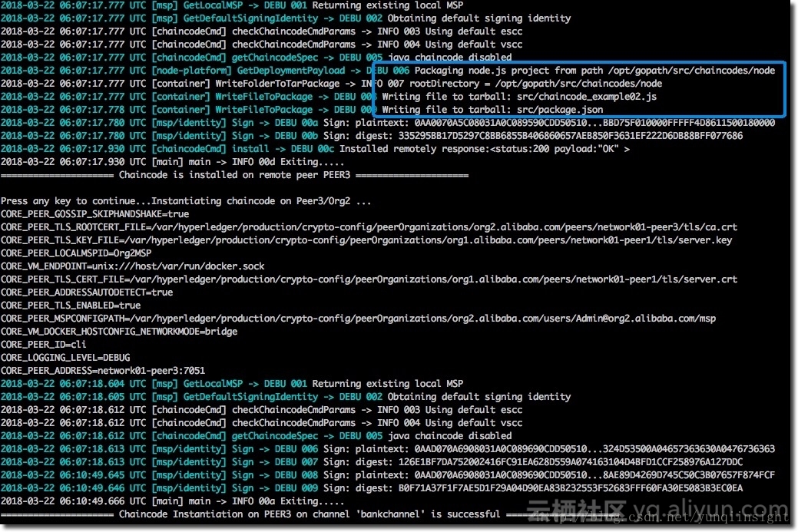
Task: Select the CORE_PEER_MSPCONFIGPATH line
Action: click(x=358, y=319)
